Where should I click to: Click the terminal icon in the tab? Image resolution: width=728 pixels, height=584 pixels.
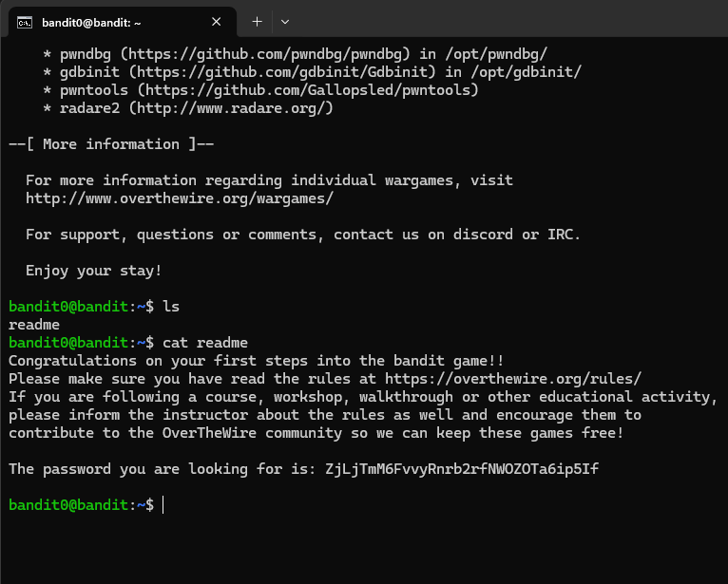[x=25, y=21]
